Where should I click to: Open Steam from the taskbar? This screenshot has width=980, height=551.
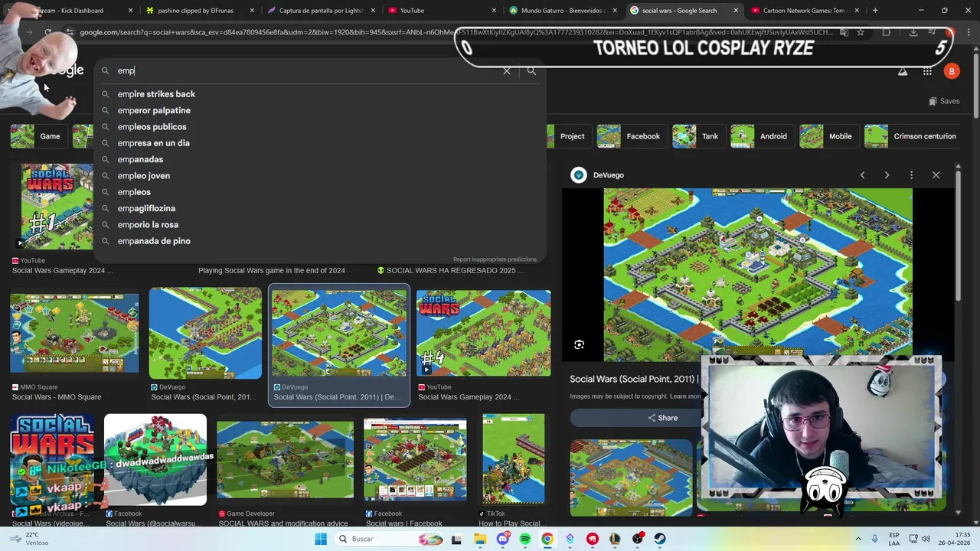tap(660, 539)
